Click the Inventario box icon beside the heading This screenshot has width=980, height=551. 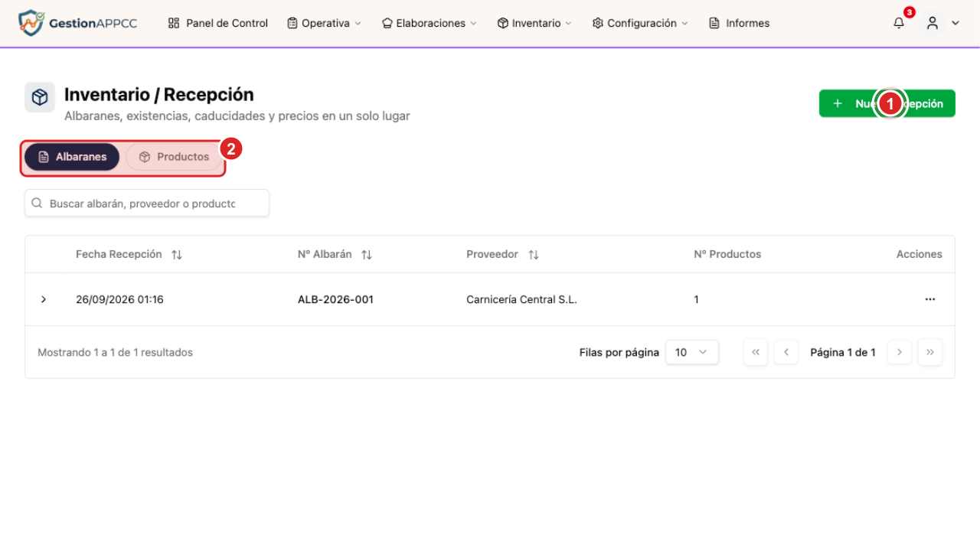point(40,97)
